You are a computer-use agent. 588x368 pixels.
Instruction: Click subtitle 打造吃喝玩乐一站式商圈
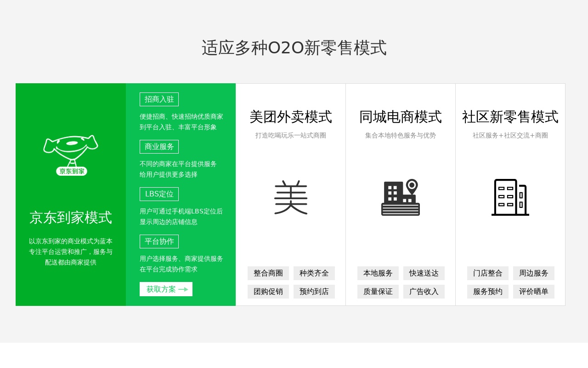(x=291, y=135)
